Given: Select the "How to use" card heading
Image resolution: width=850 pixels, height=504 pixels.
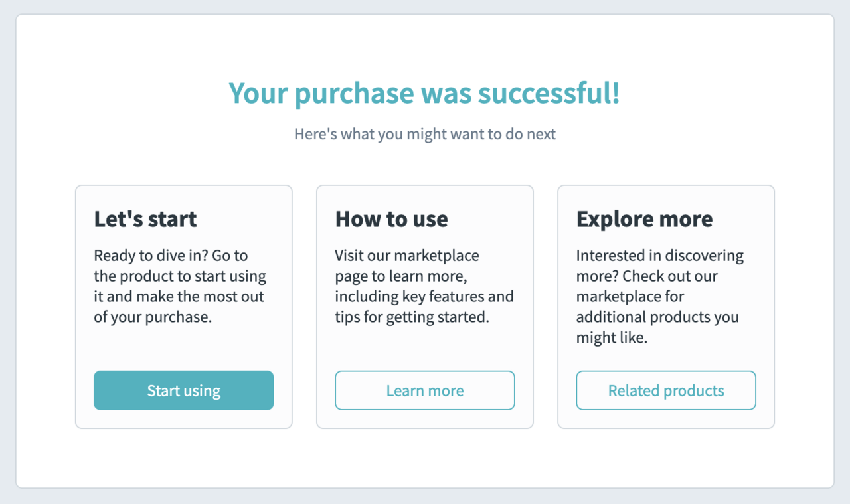Looking at the screenshot, I should pyautogui.click(x=391, y=219).
